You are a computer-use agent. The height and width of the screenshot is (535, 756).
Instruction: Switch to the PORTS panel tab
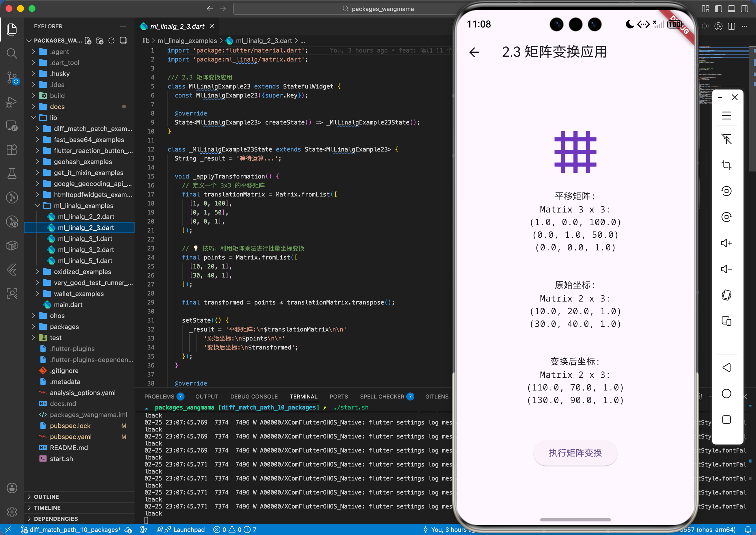[339, 397]
